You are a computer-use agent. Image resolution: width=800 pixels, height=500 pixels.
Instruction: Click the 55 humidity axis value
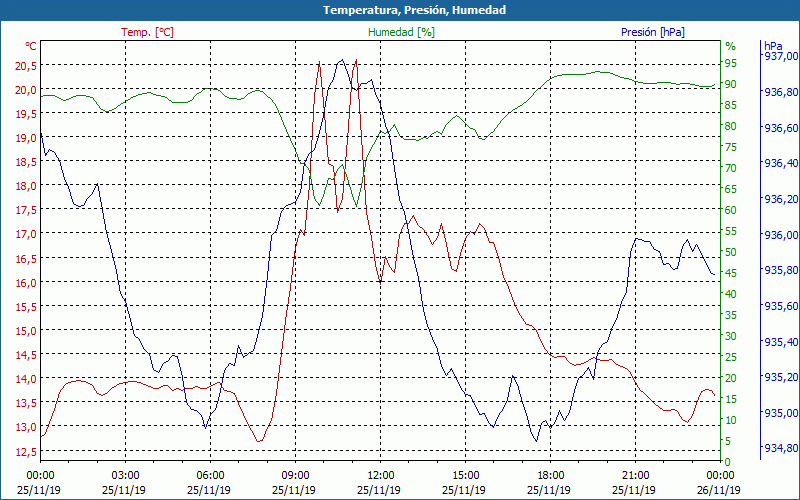731,231
